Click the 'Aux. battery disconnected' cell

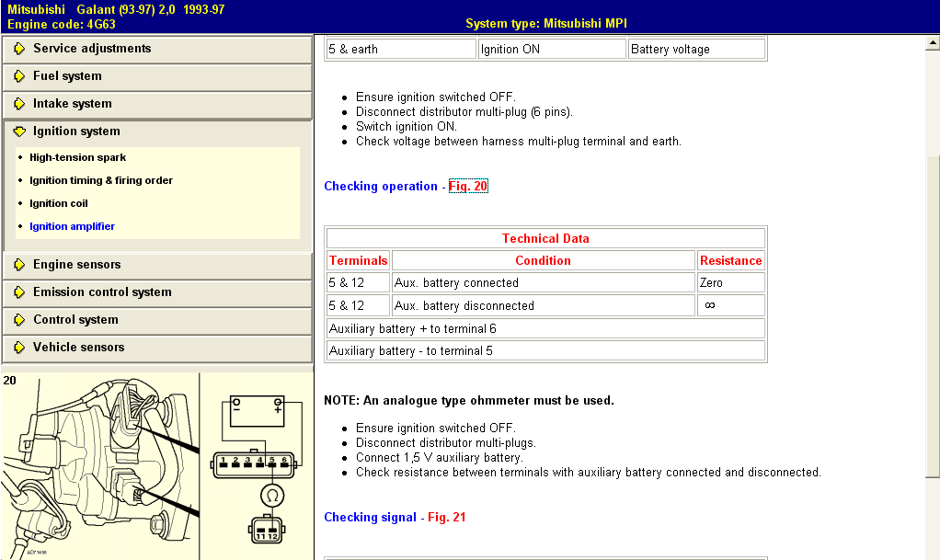[x=544, y=306]
